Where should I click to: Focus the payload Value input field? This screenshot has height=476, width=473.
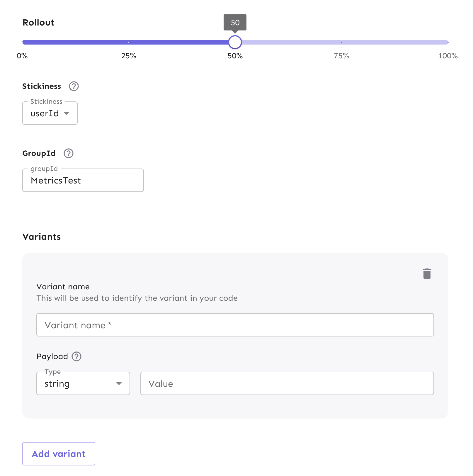coord(287,384)
